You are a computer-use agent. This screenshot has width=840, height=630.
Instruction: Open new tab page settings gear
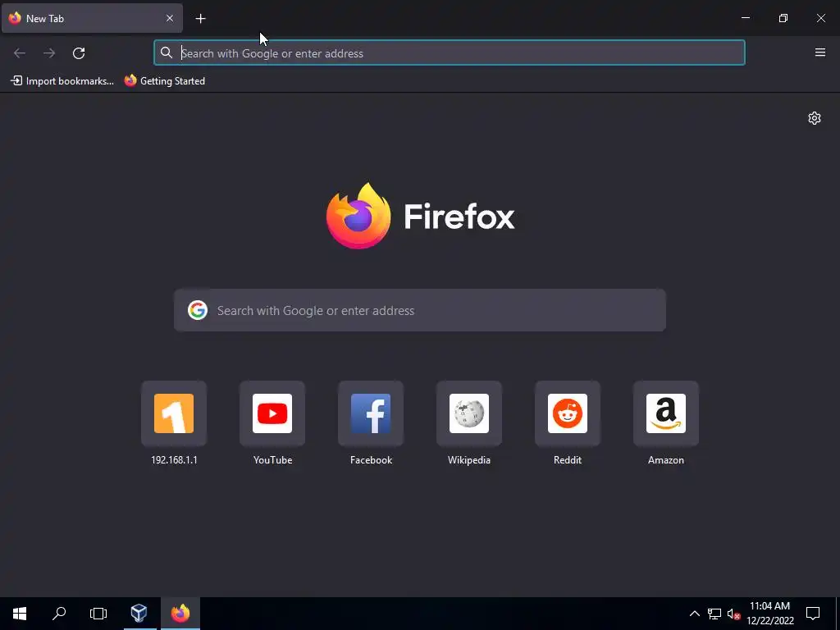click(x=815, y=118)
